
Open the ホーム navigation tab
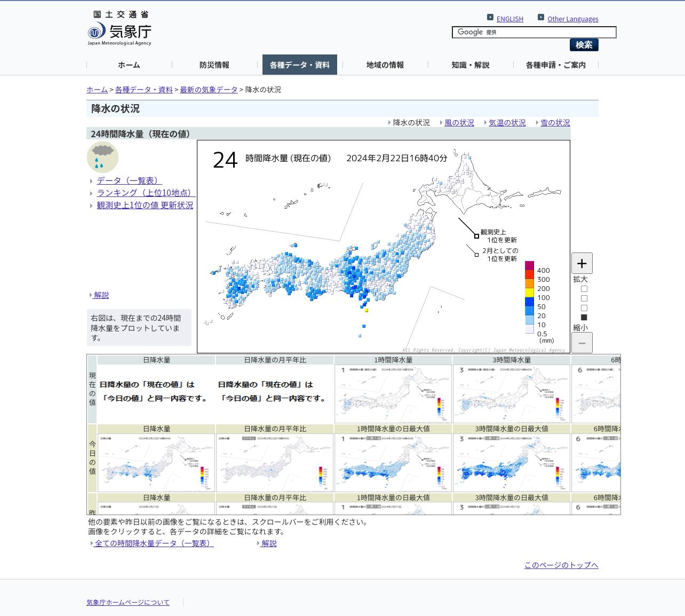[x=129, y=65]
